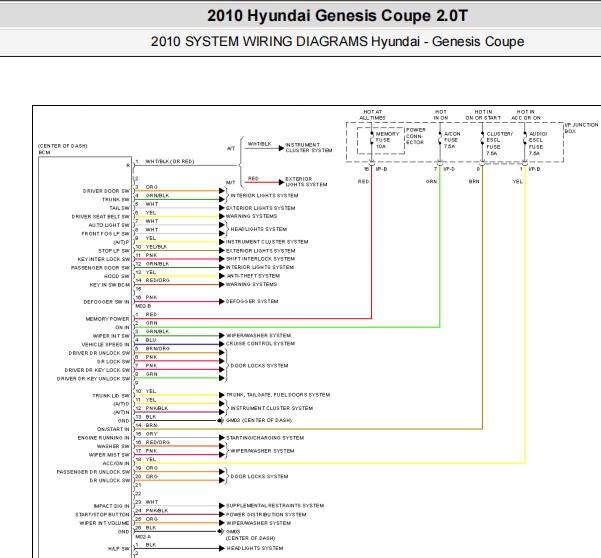Select the "HOOD SW" pin label
The width and height of the screenshot is (601, 558).
coord(117,276)
